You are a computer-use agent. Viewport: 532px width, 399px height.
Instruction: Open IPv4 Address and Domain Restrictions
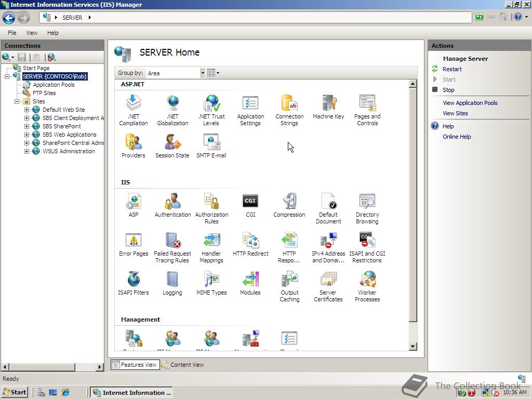click(328, 248)
